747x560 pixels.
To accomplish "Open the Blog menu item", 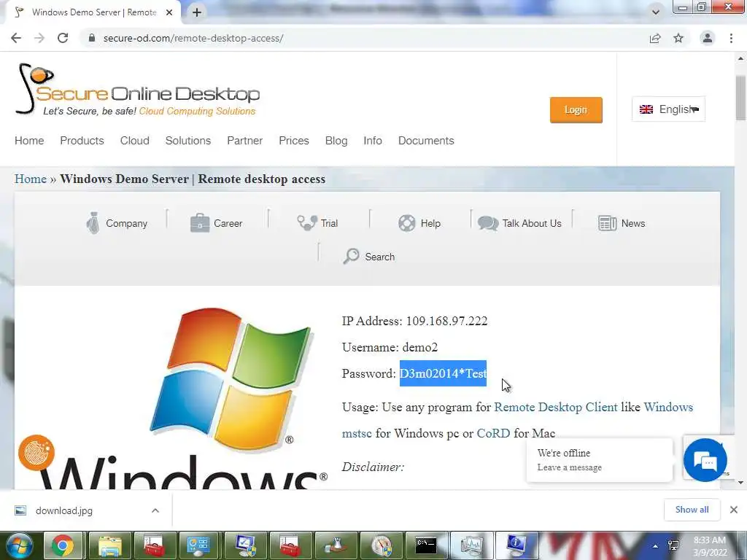I will click(x=336, y=141).
